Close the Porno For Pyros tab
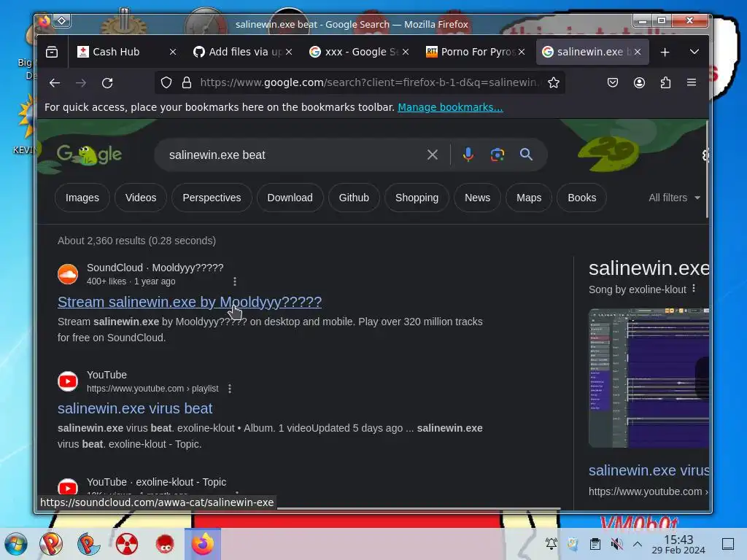Image resolution: width=747 pixels, height=560 pixels. [x=522, y=52]
